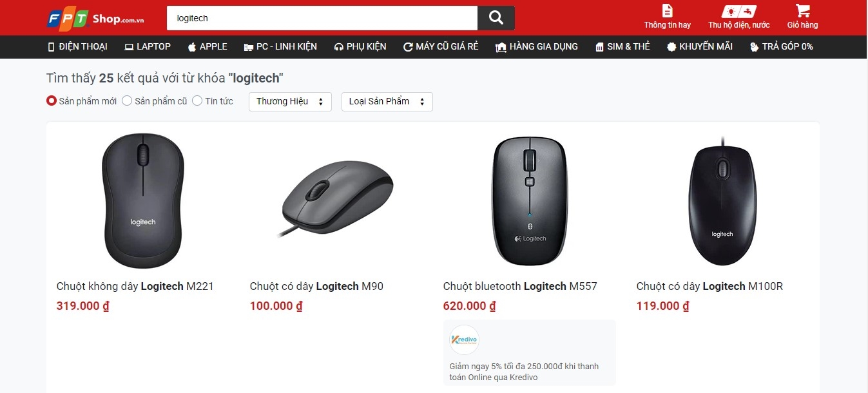Click the Thu hộ điện, nước icon

(x=738, y=12)
